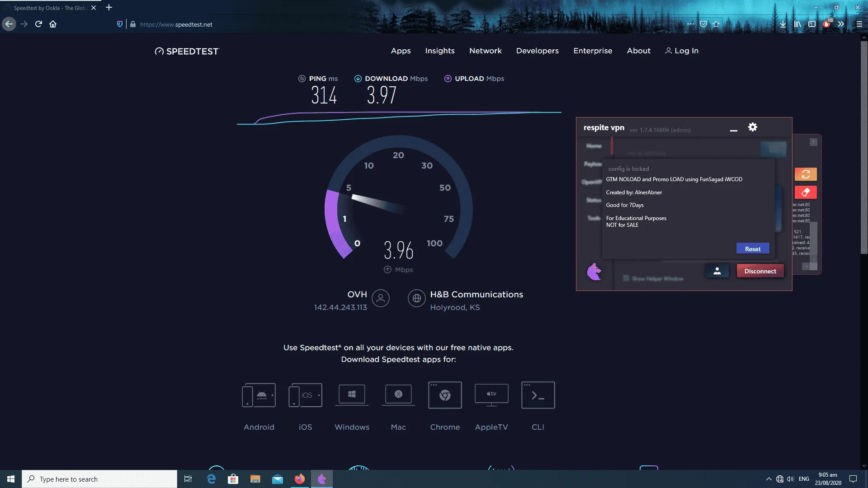Open page actions three-dot menu
Screen dimensions: 868x488
(690, 24)
